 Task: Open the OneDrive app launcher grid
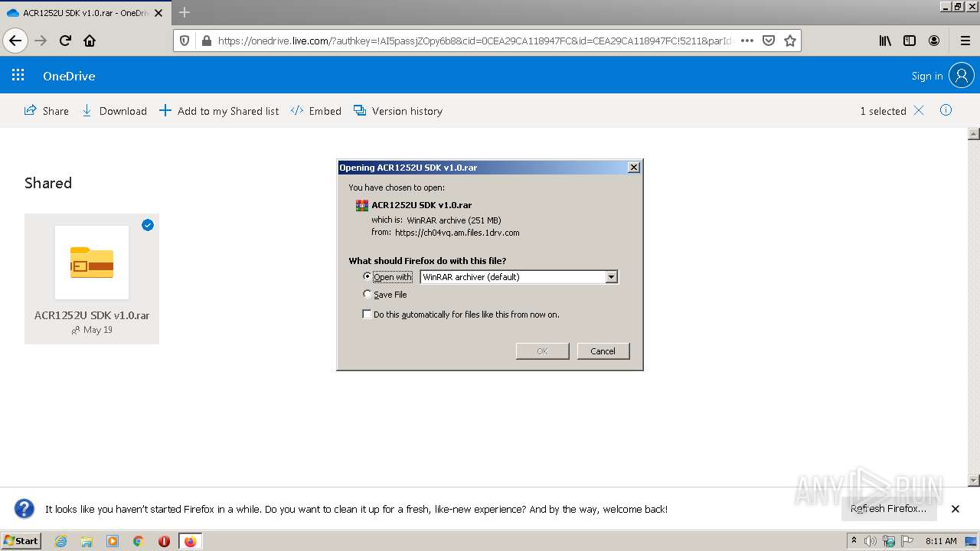point(18,75)
